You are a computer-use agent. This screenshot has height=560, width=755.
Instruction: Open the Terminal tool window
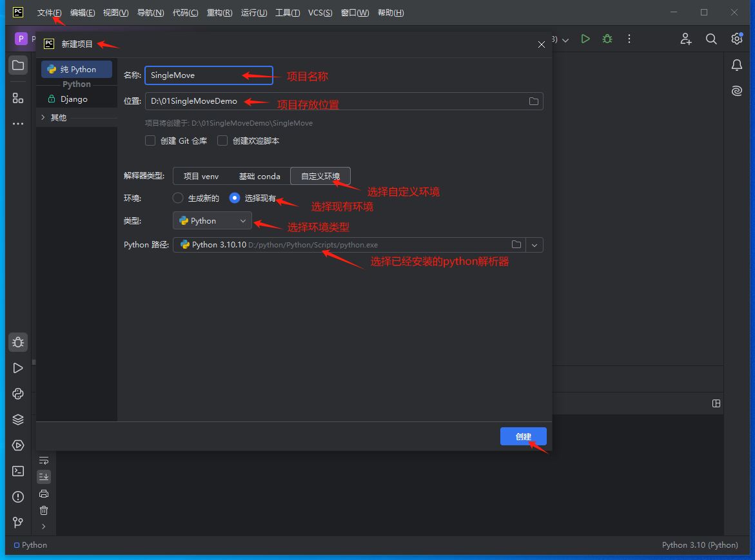coord(18,471)
